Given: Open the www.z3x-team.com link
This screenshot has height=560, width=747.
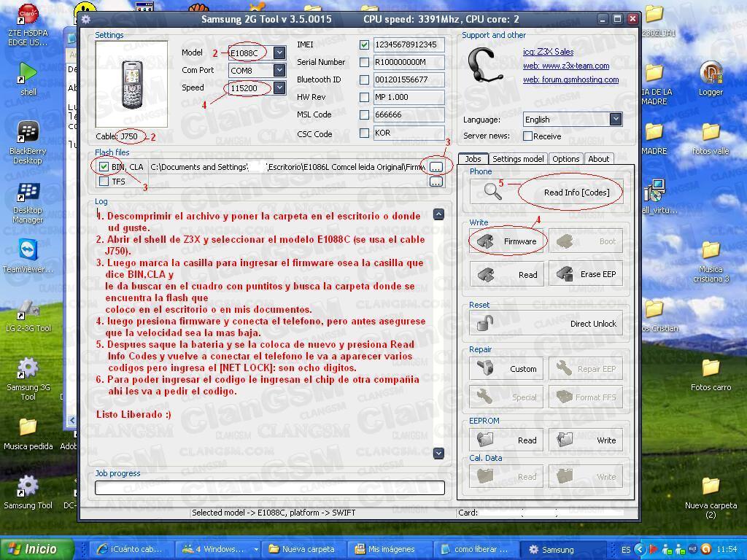Looking at the screenshot, I should pos(565,66).
